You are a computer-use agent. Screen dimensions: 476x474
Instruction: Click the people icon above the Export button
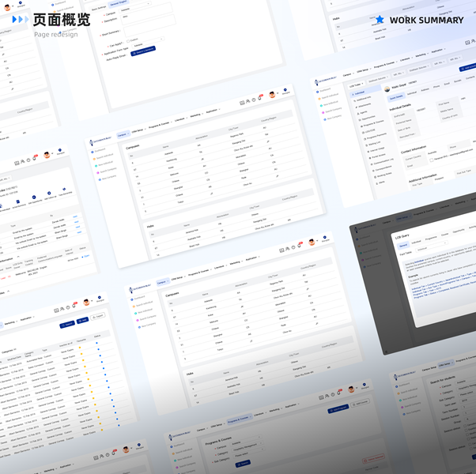pos(62,309)
